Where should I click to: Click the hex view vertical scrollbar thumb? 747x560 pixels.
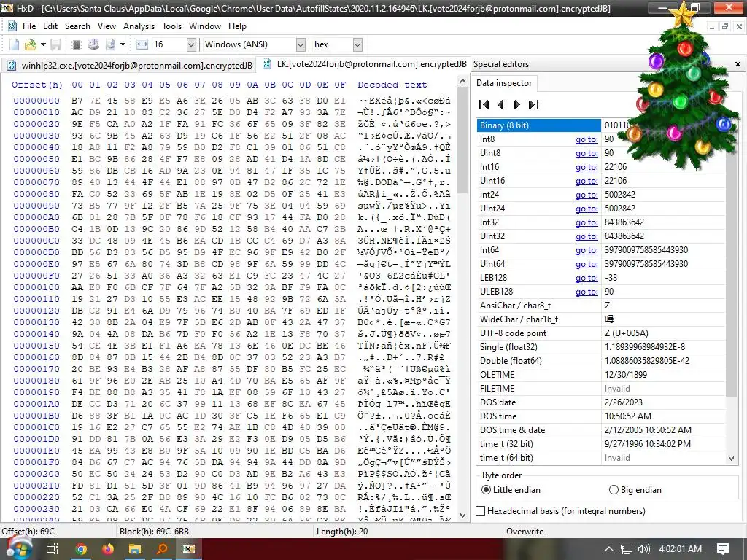462,141
